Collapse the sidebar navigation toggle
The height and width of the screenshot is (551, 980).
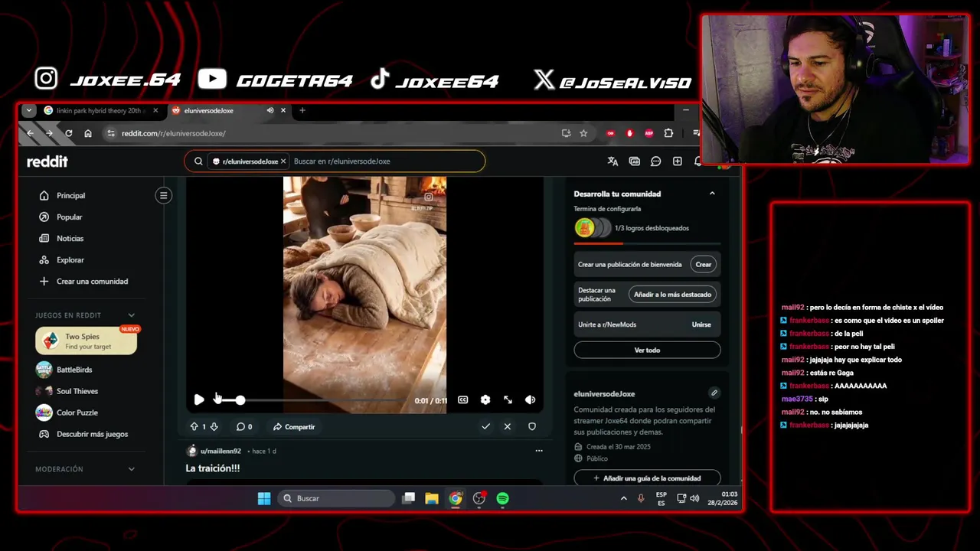163,195
